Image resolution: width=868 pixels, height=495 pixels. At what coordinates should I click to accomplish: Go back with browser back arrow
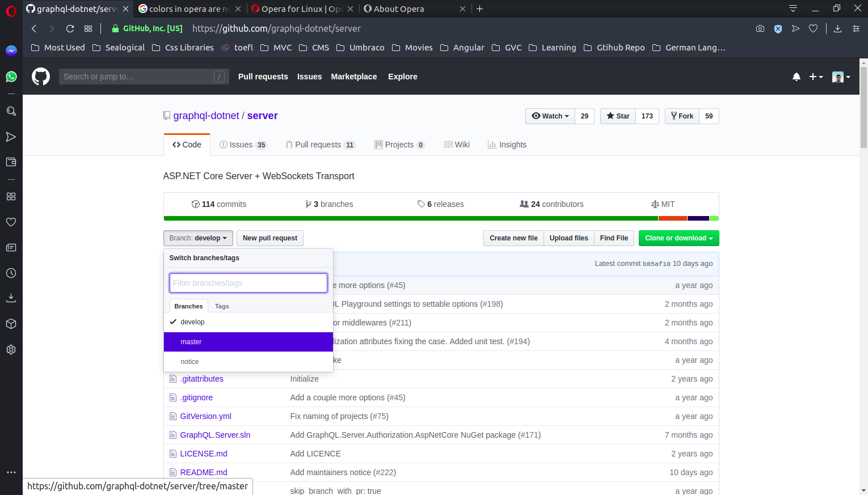(34, 28)
